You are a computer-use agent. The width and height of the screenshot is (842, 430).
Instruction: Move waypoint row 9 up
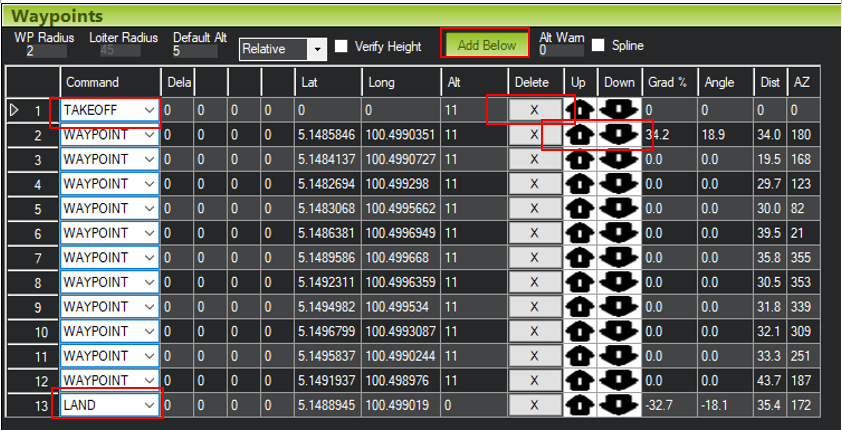coord(580,307)
